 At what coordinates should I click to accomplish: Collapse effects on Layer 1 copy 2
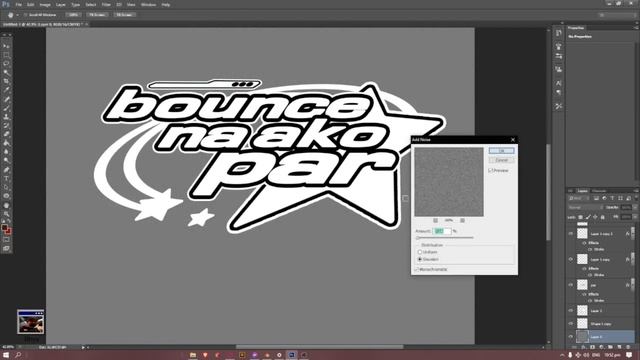[632, 233]
